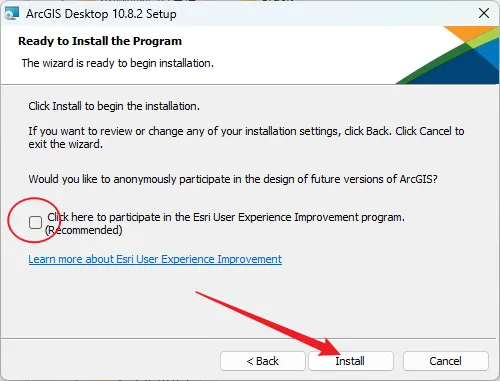Go to previous step with Back button
Viewport: 500px width, 381px height.
pyautogui.click(x=263, y=361)
